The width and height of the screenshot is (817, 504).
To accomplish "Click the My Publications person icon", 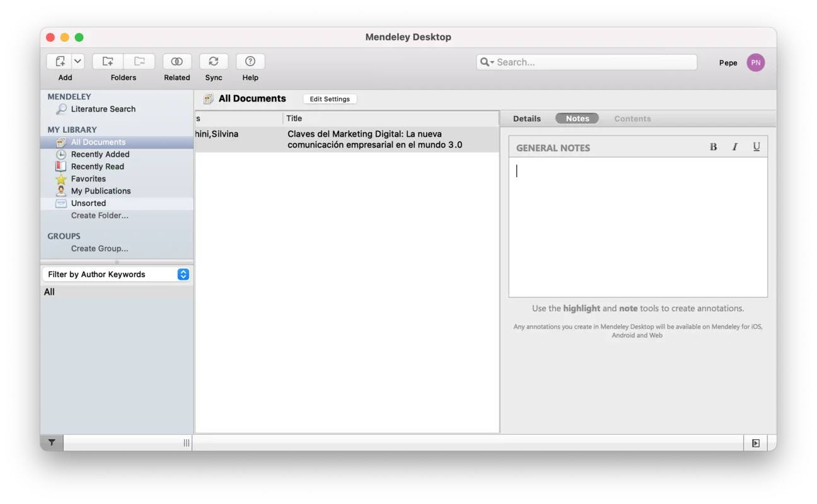I will 61,191.
